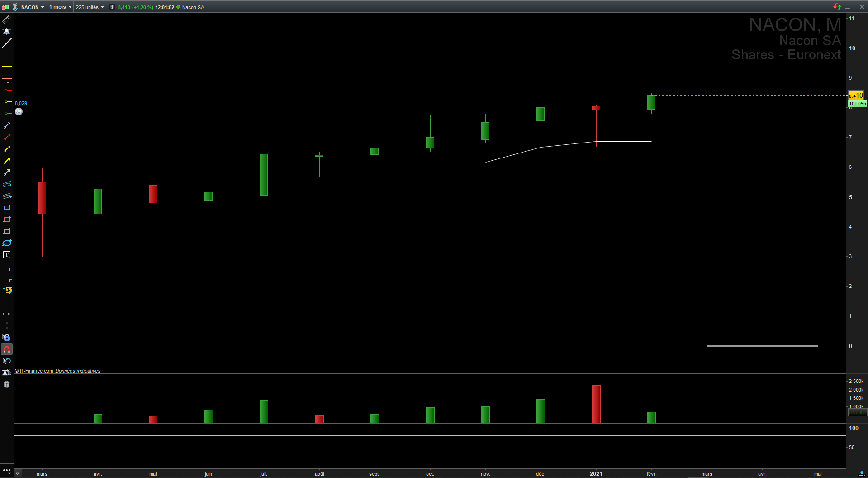Select the blue channel tool

click(x=7, y=184)
